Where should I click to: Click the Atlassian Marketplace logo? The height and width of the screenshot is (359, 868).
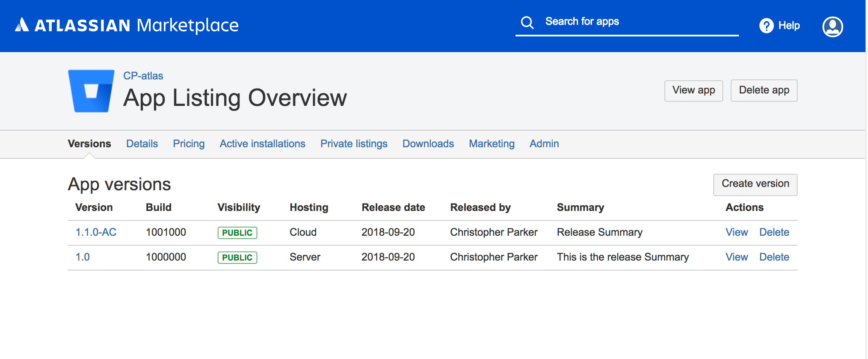click(x=127, y=26)
